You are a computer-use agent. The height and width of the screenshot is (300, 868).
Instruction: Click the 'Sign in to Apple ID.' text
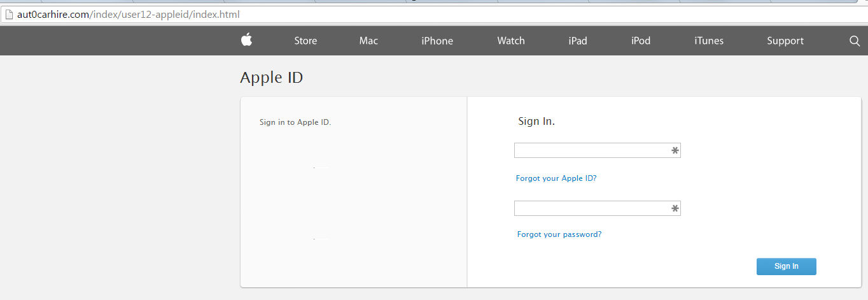[295, 122]
